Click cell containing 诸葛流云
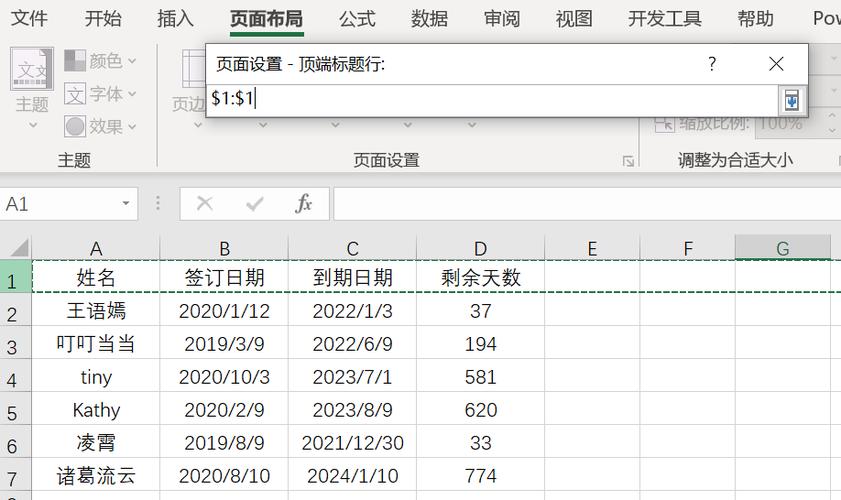Screen dimensions: 841x500 click(96, 475)
